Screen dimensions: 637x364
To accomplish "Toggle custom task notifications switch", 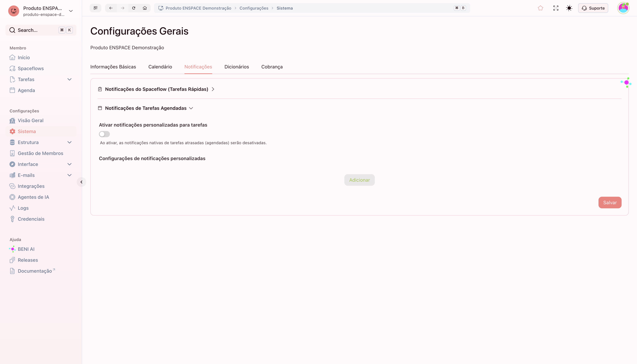I will 104,134.
